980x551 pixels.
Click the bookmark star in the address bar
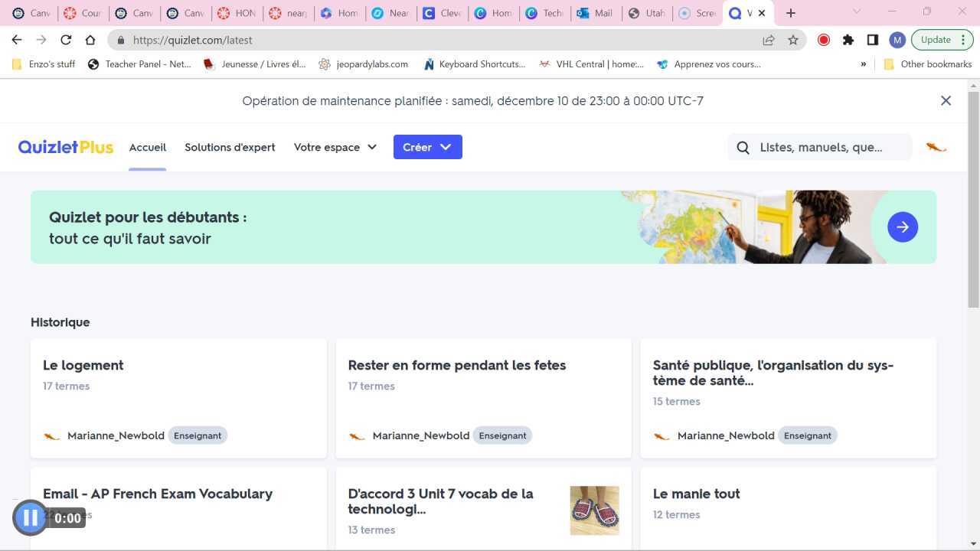coord(793,40)
